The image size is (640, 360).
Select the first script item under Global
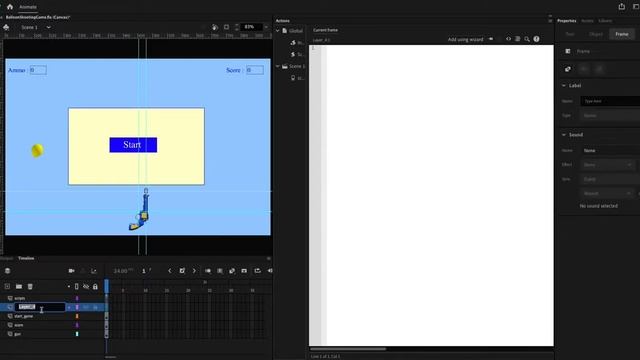coord(297,42)
